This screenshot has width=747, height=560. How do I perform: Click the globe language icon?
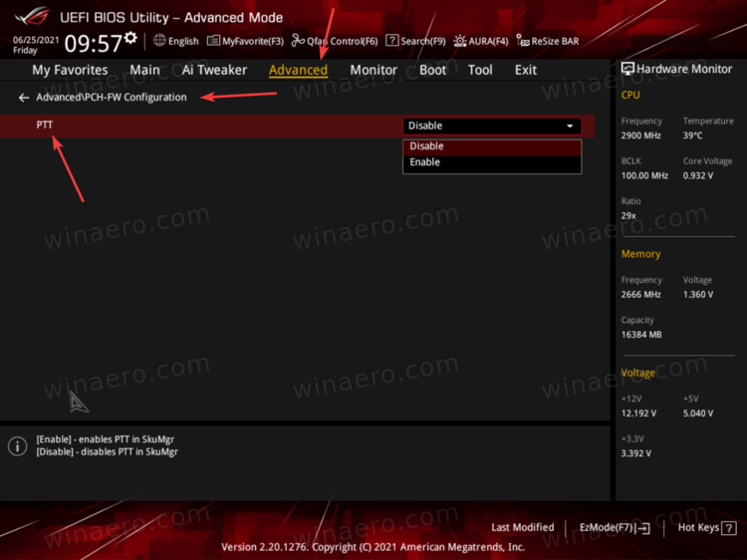[159, 41]
